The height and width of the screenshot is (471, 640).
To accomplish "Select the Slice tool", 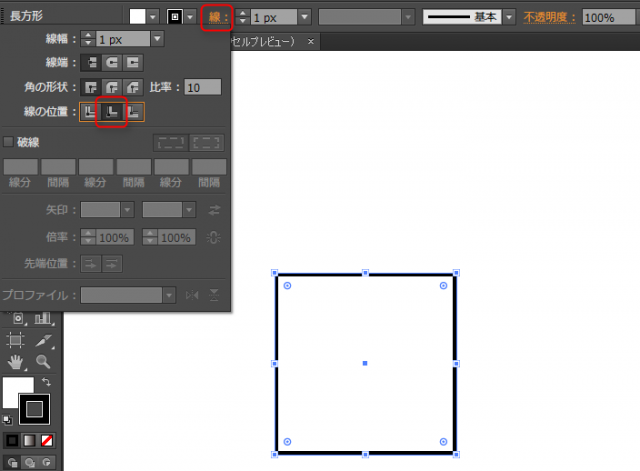I will coord(43,341).
